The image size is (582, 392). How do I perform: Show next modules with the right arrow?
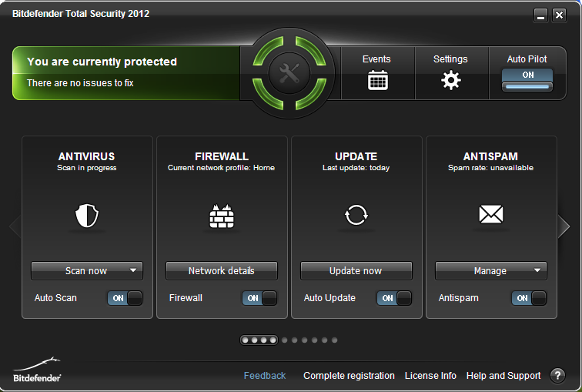pyautogui.click(x=564, y=226)
